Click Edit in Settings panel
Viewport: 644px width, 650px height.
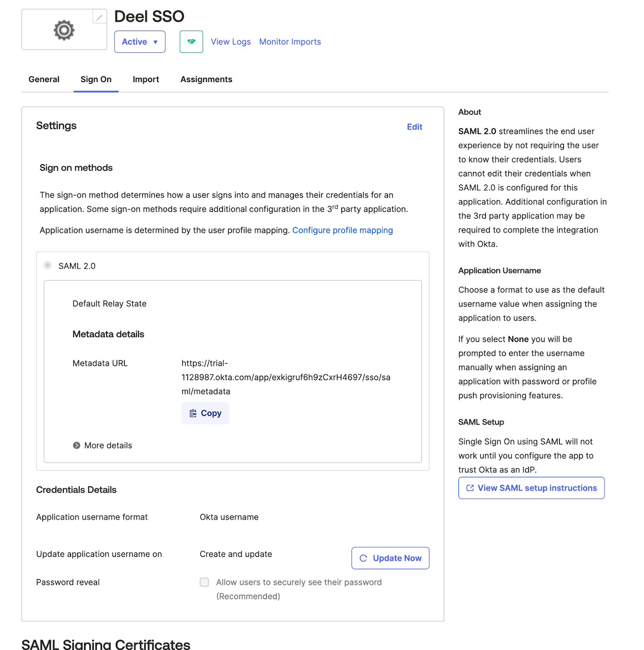click(x=414, y=127)
